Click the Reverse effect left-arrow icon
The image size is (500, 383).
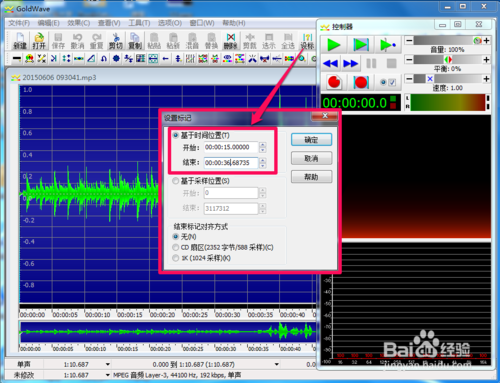tap(165, 59)
